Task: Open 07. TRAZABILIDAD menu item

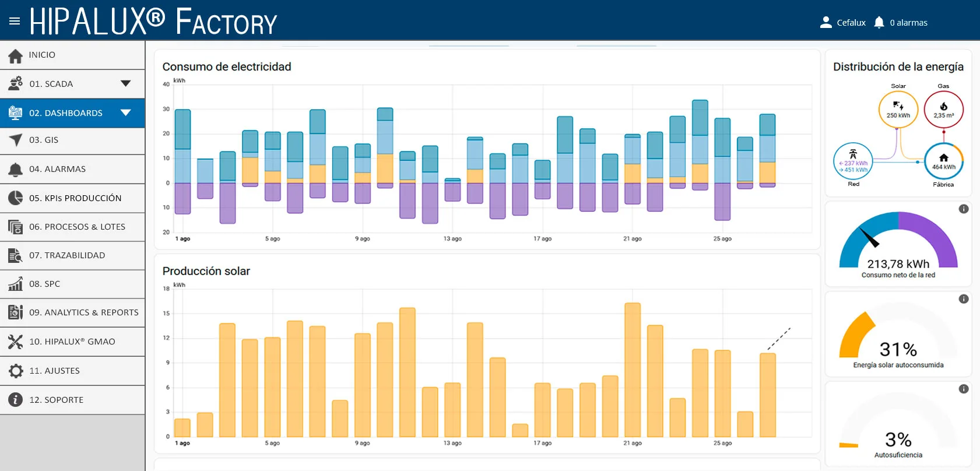Action: 72,255
